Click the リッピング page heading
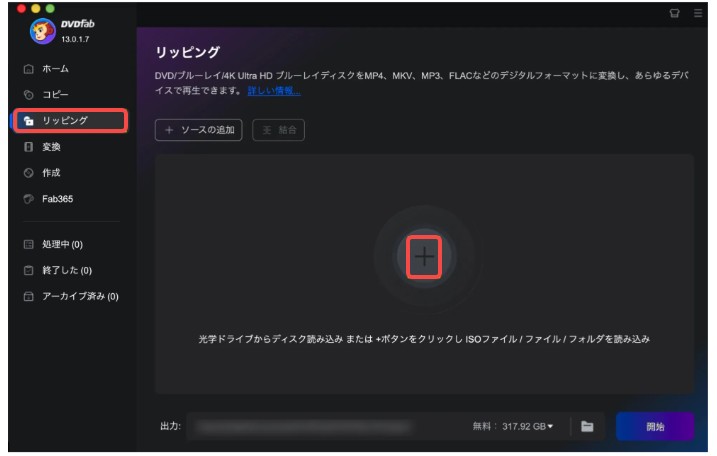This screenshot has height=456, width=717. tap(187, 52)
